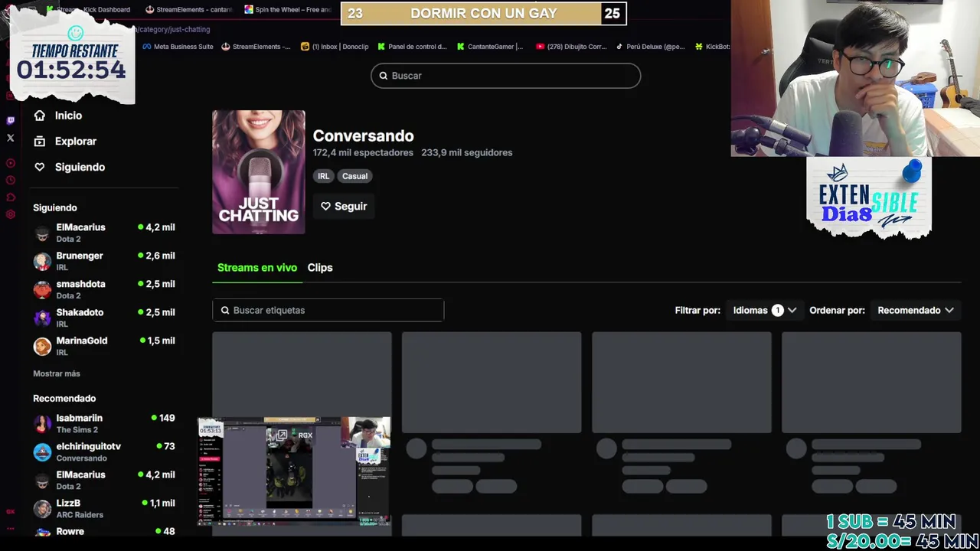Click the Buscar etiquetas tag field
This screenshot has height=551, width=980.
(x=328, y=310)
